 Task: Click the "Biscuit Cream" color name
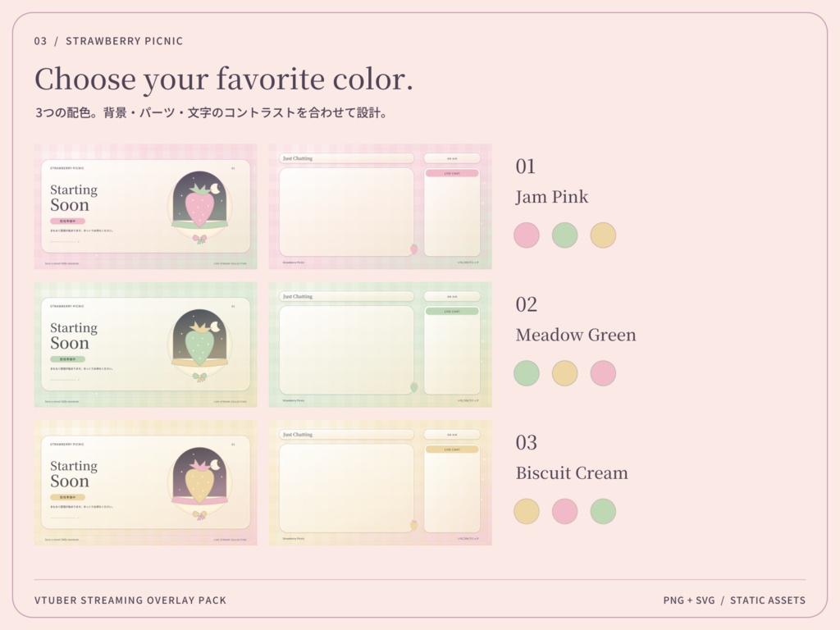tap(572, 473)
